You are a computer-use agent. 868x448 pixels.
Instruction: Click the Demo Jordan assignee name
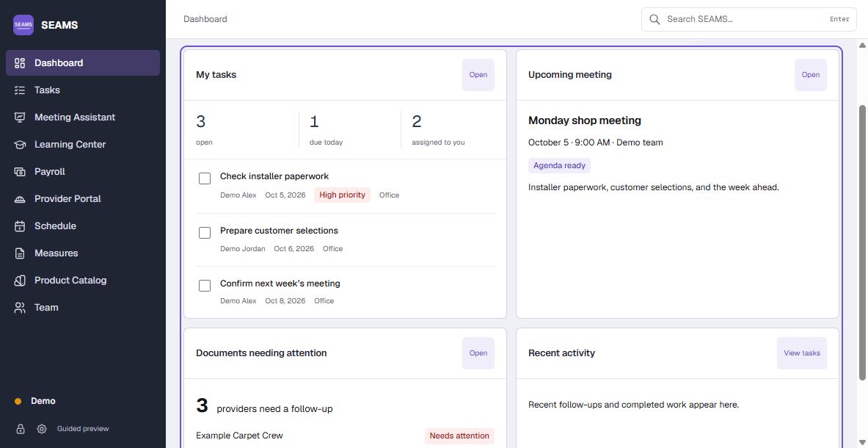click(x=242, y=249)
